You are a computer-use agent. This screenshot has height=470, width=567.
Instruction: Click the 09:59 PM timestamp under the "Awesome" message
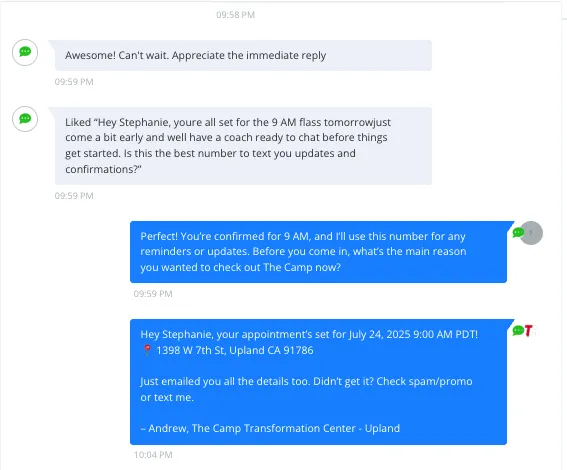74,82
